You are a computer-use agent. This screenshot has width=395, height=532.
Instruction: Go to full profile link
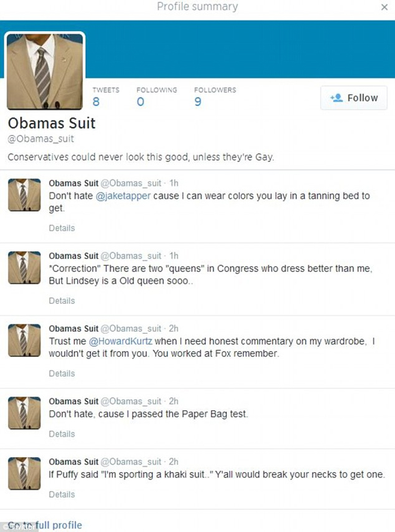[42, 525]
